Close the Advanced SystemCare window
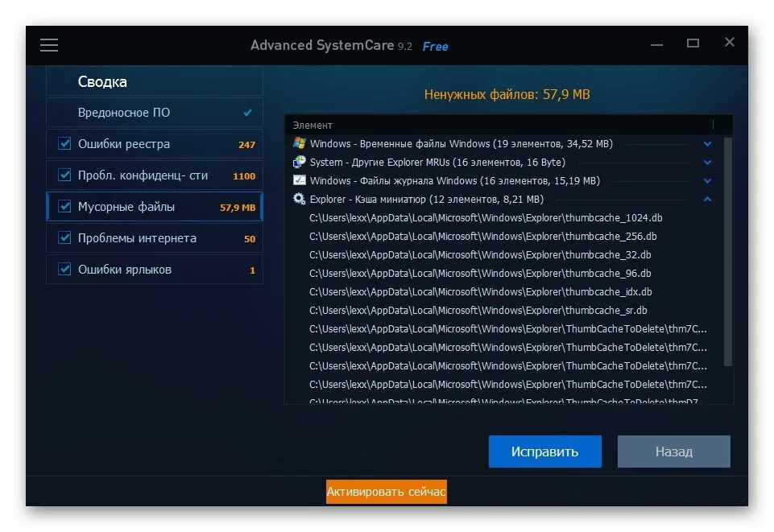Viewport: 774px width, 532px height. (x=729, y=43)
